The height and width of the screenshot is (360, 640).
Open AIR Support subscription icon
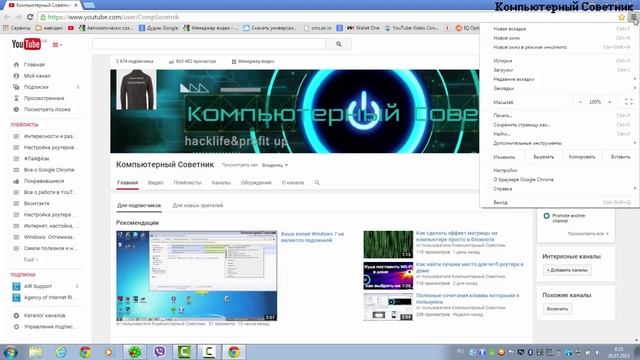(16, 287)
